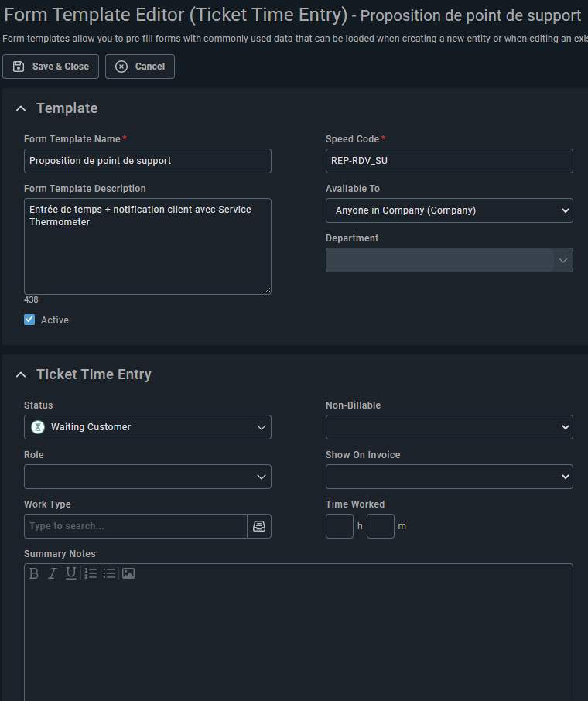588x701 pixels.
Task: Toggle italic formatting in Summary Notes
Action: [x=53, y=573]
